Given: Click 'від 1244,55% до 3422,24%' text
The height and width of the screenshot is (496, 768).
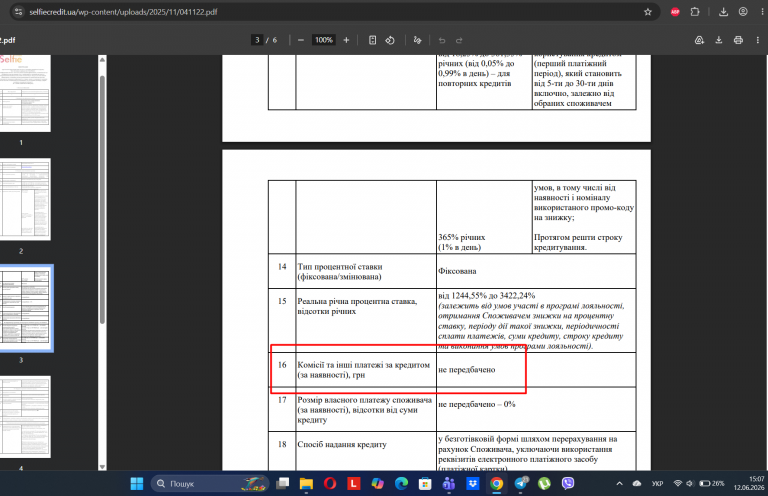Looking at the screenshot, I should 486,296.
